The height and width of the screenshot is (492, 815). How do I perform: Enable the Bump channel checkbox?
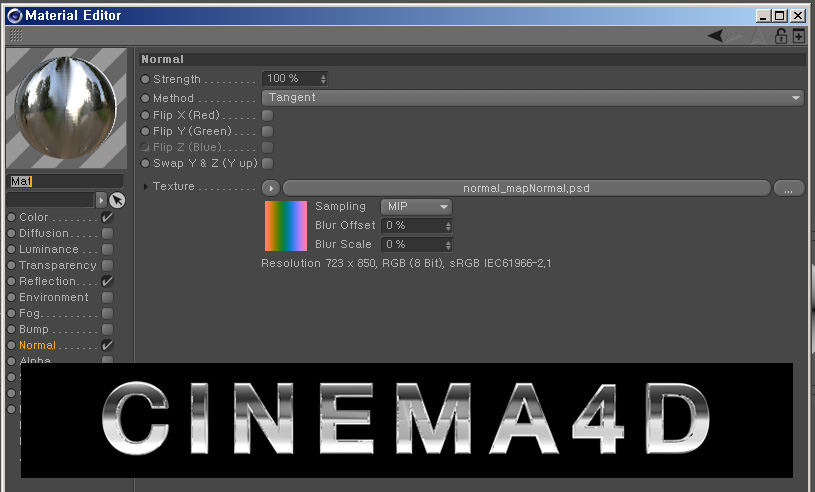[108, 329]
